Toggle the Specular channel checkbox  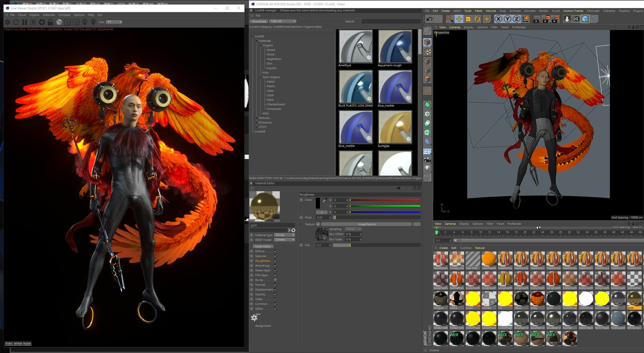(x=275, y=256)
